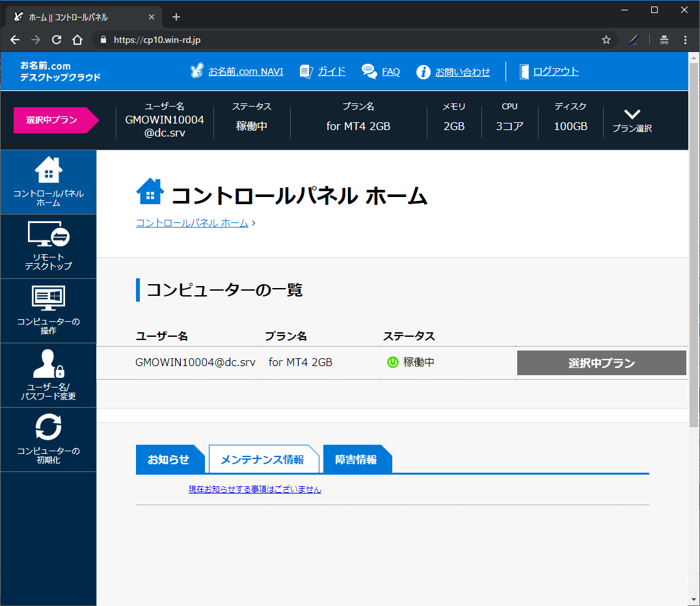
Task: Click the お問い合わせ info icon
Action: [424, 72]
